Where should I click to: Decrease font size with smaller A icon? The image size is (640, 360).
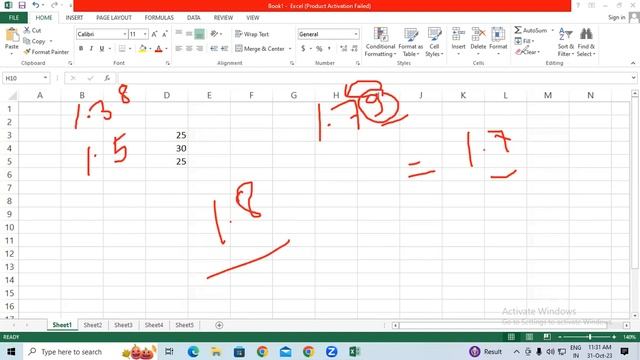click(164, 34)
